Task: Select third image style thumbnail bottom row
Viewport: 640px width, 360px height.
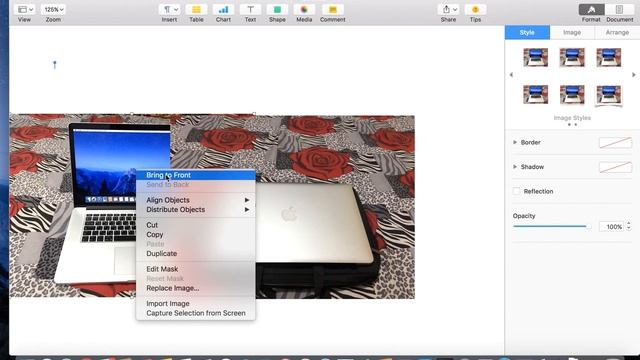Action: (609, 95)
